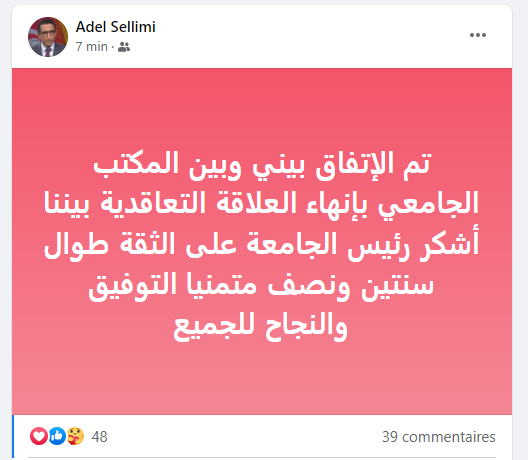528x460 pixels.
Task: Open Adel Sellimi's profile picture
Action: 48,37
